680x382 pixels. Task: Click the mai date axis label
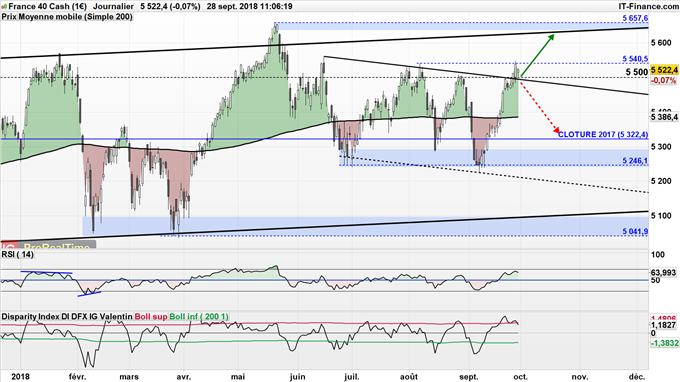(238, 377)
